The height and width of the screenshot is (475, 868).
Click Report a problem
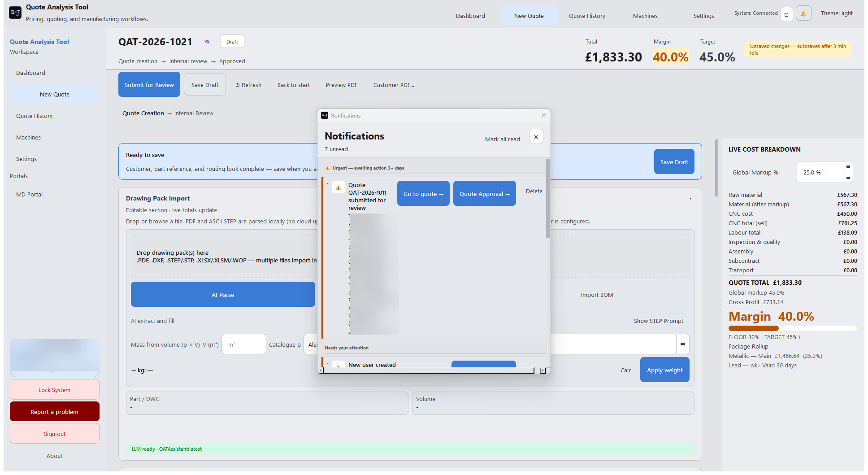point(55,411)
